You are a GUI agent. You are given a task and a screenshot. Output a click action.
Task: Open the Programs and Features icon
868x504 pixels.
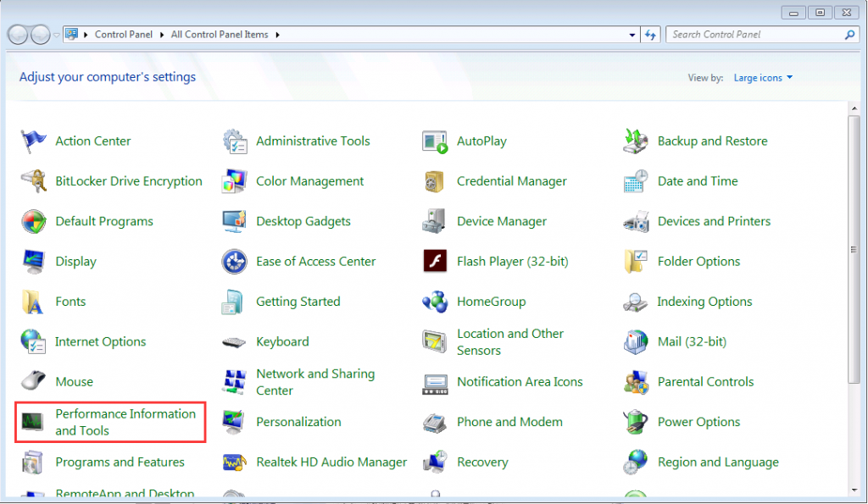click(32, 462)
